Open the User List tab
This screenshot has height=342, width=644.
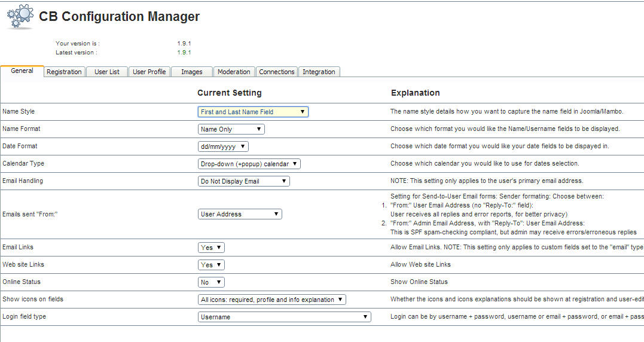pos(107,72)
